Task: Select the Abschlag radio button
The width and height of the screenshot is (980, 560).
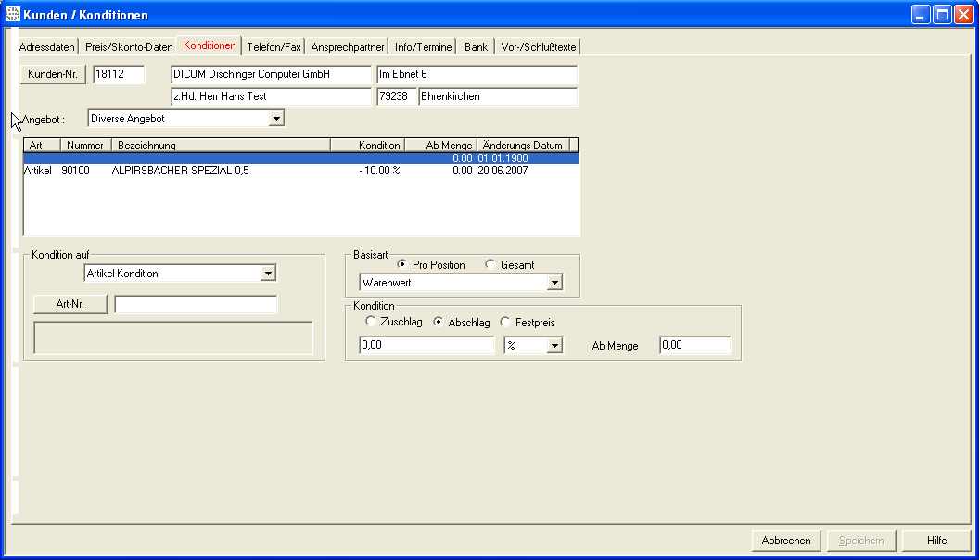Action: [x=439, y=322]
